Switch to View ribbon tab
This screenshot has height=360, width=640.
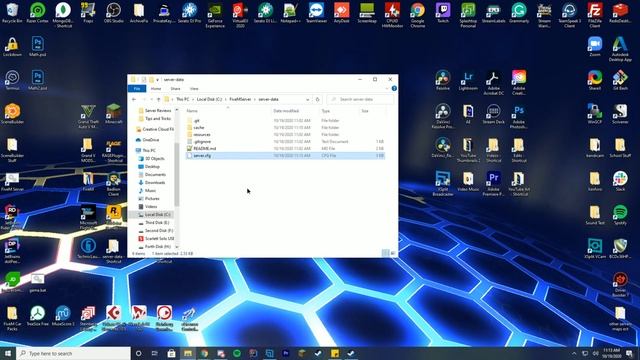194,89
